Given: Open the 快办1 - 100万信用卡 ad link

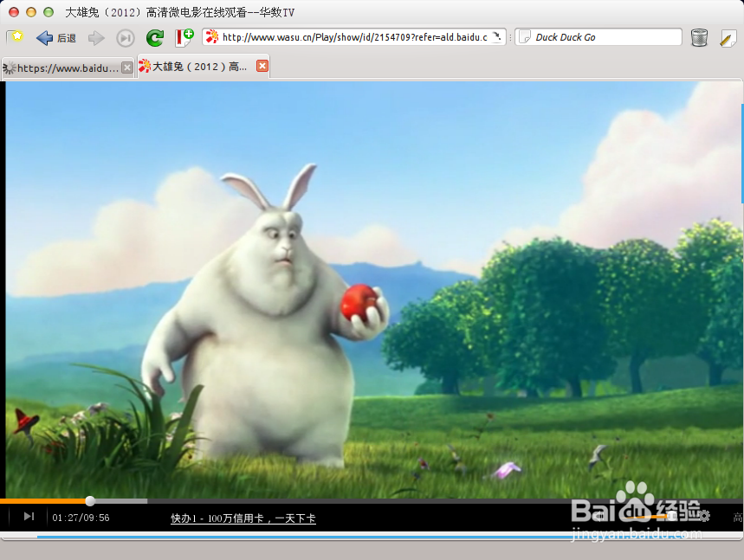Looking at the screenshot, I should point(243,518).
